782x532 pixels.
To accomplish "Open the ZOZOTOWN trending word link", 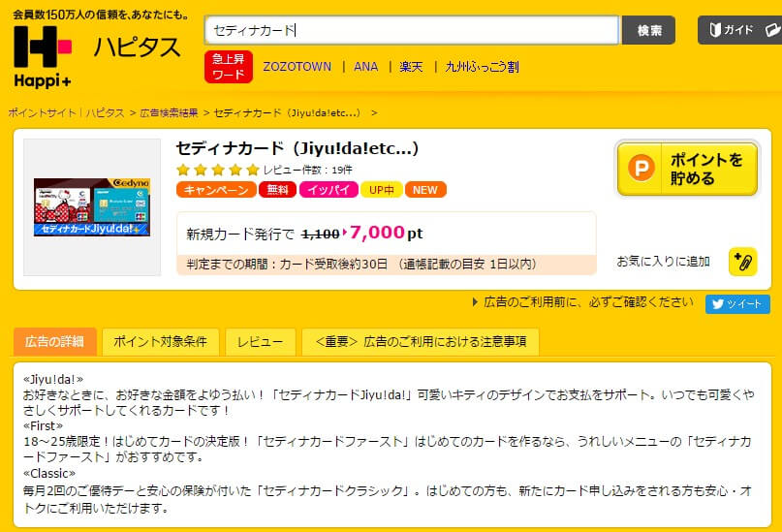I will point(297,67).
